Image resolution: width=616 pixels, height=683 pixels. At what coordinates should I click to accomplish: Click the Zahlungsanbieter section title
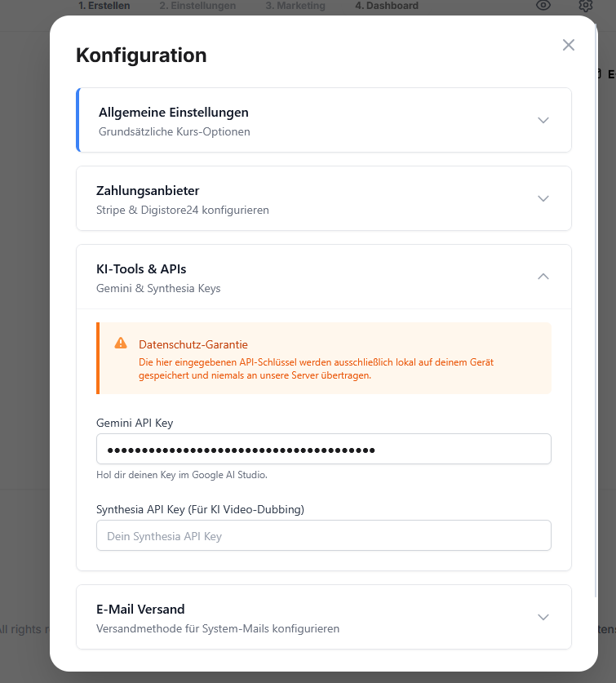click(148, 190)
